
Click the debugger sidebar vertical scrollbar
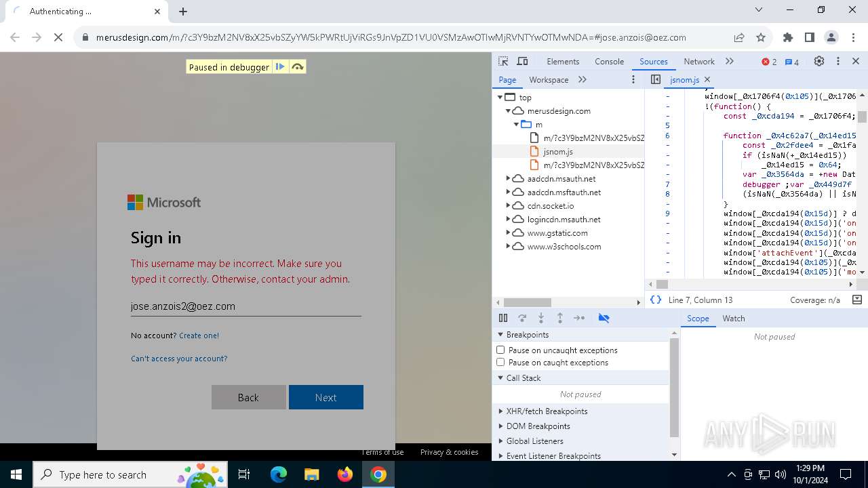(x=674, y=388)
